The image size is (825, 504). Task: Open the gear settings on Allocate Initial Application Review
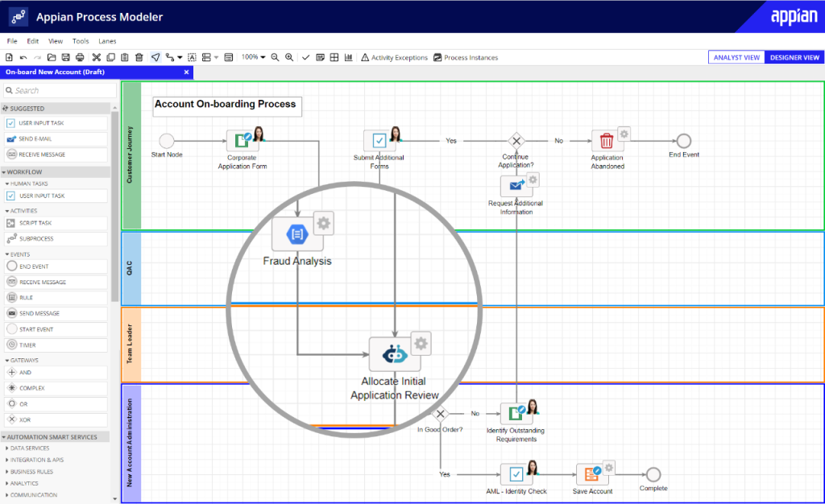click(x=421, y=342)
